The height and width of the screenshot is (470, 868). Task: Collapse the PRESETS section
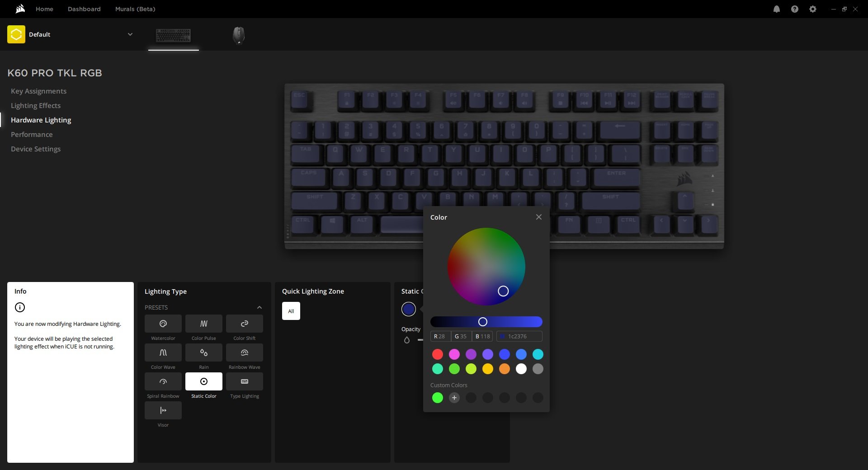[259, 307]
